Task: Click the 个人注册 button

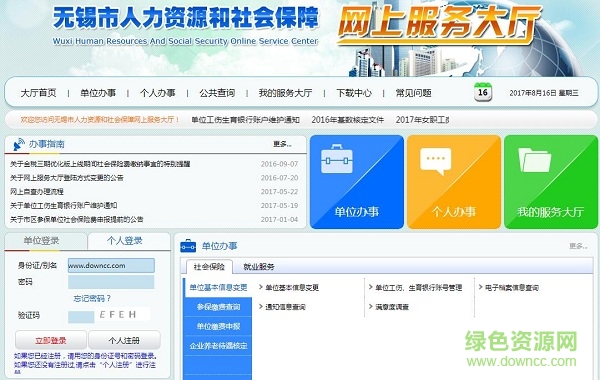Action: click(124, 340)
